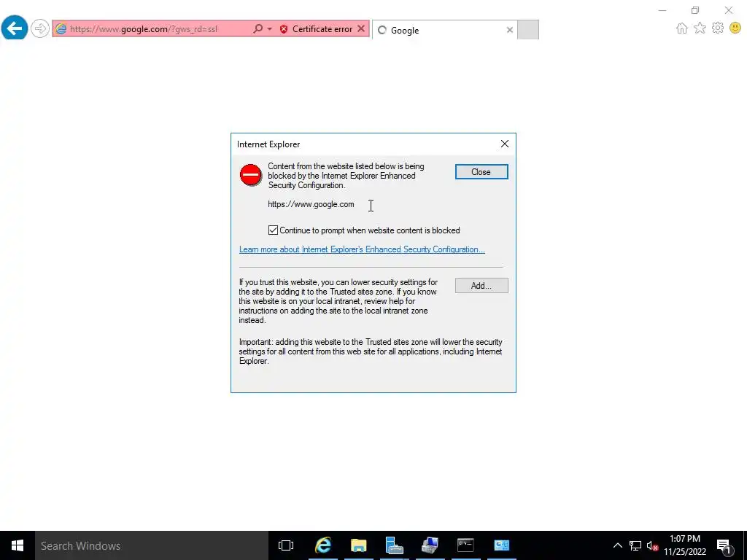The image size is (747, 560).
Task: Open Favorites star icon
Action: coord(700,28)
